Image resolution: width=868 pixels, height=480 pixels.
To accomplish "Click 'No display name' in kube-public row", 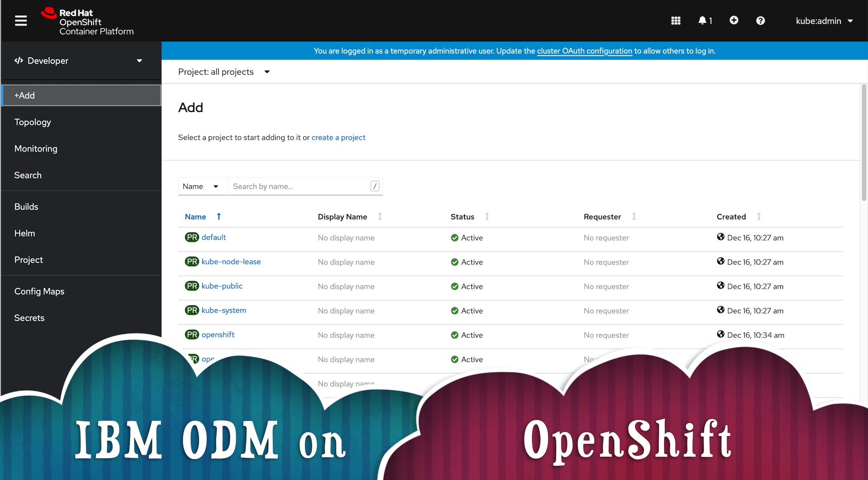I will coord(346,286).
